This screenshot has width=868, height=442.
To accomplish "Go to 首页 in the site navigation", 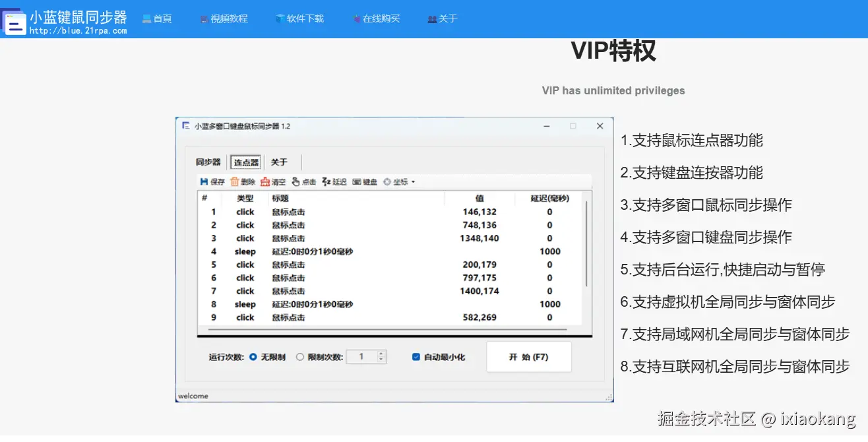I will coord(157,18).
